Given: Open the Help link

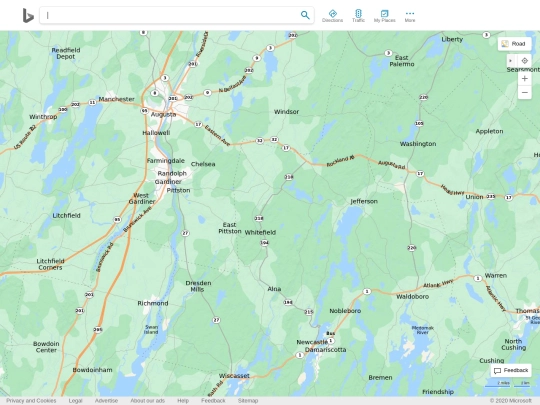Looking at the screenshot, I should coord(183,401).
